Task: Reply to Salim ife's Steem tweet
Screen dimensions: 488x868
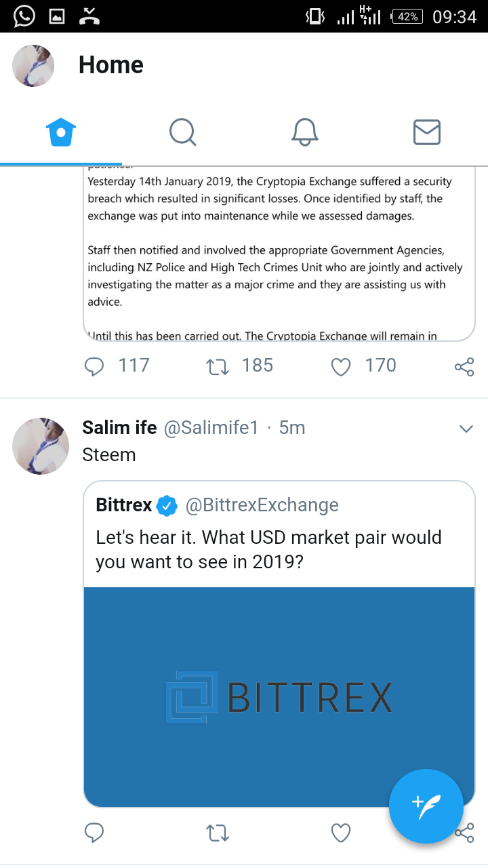Action: (94, 833)
